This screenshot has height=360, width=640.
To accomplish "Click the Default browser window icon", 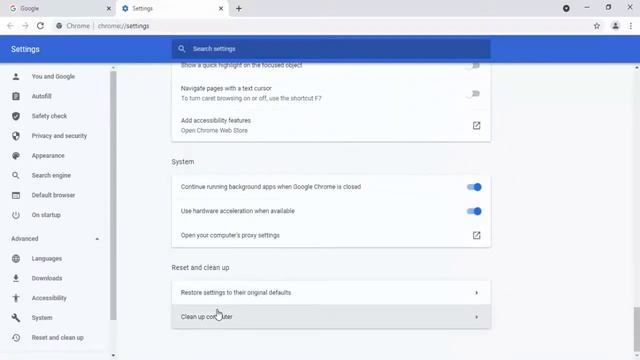I will [16, 195].
